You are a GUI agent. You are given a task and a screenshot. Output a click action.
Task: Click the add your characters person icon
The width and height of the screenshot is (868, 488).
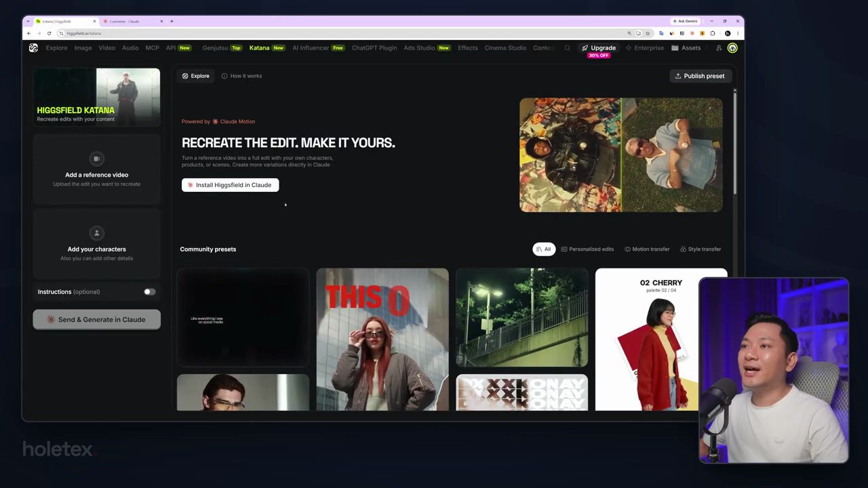97,233
